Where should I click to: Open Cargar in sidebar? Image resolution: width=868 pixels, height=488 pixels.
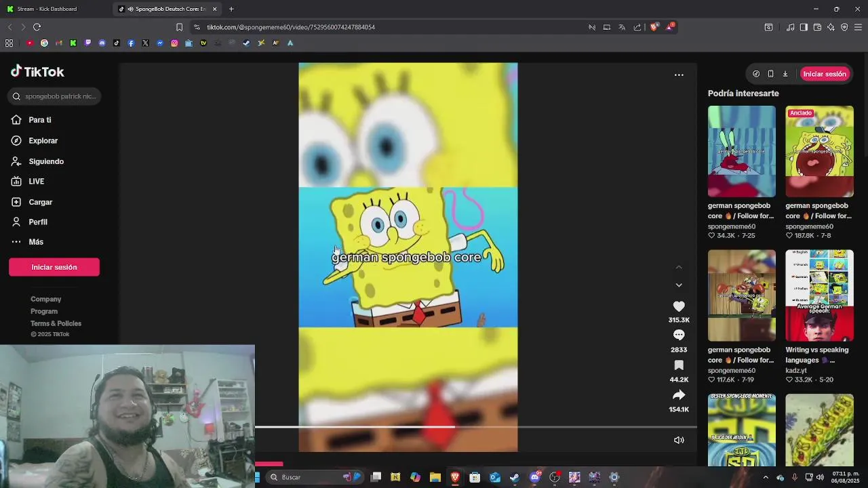coord(40,202)
